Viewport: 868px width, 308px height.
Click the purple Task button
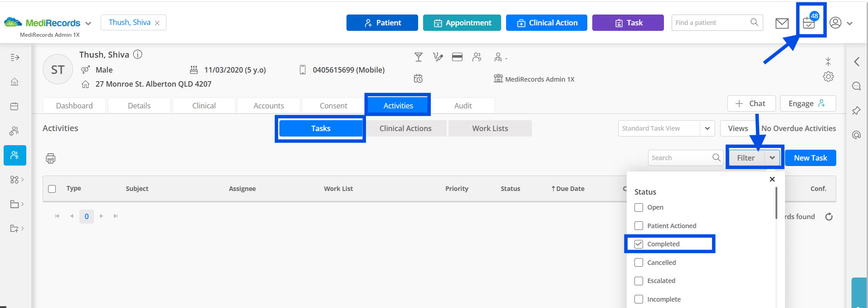pos(628,23)
